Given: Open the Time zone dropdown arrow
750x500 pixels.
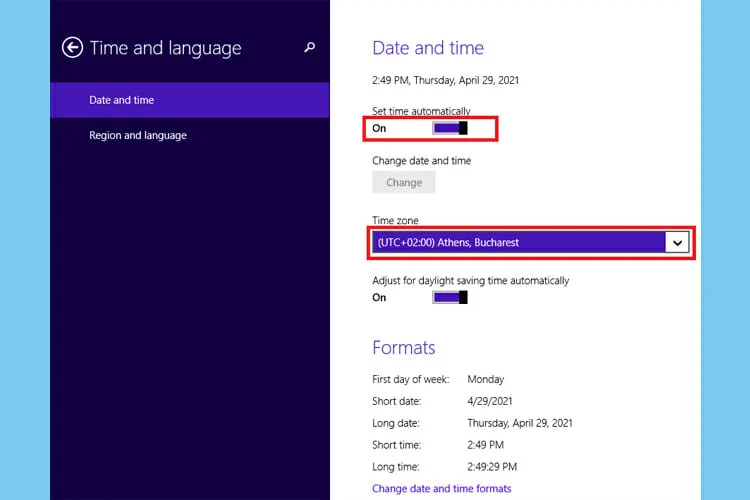Looking at the screenshot, I should (x=677, y=242).
